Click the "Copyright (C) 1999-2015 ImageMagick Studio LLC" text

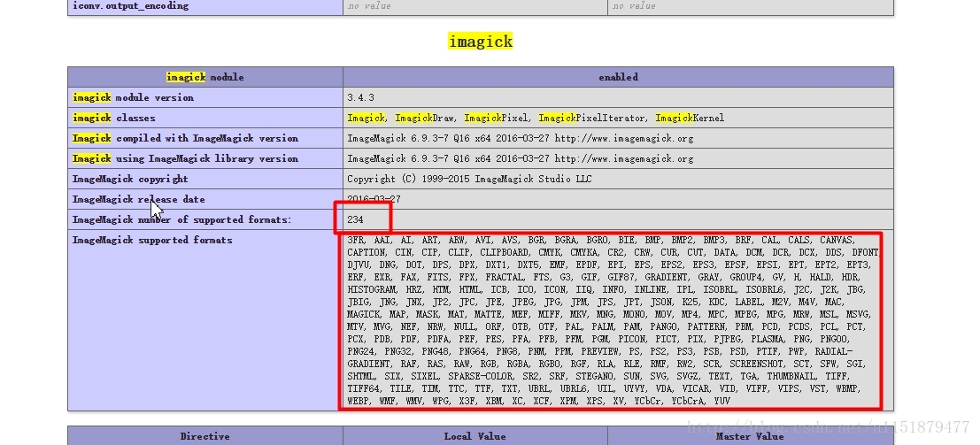pos(469,179)
